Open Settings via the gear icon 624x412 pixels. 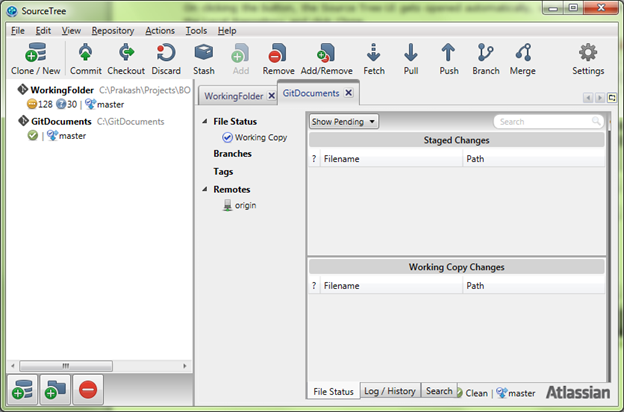pyautogui.click(x=588, y=53)
